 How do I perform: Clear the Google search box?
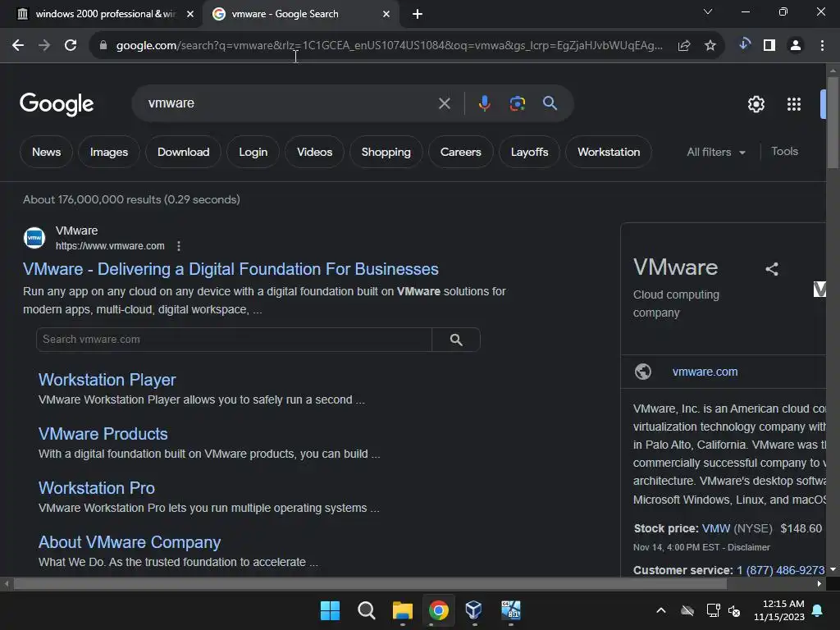tap(444, 103)
